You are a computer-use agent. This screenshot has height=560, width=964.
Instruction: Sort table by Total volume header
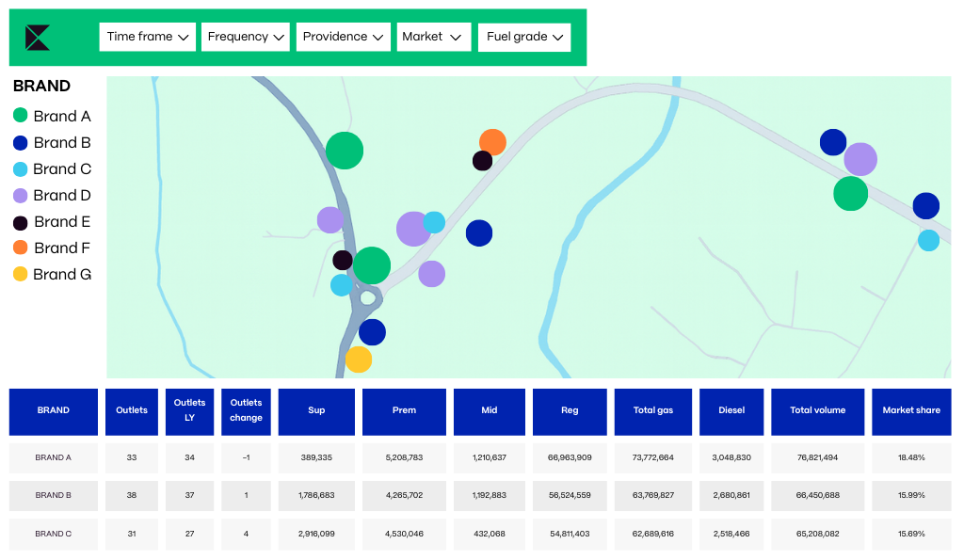pos(817,411)
